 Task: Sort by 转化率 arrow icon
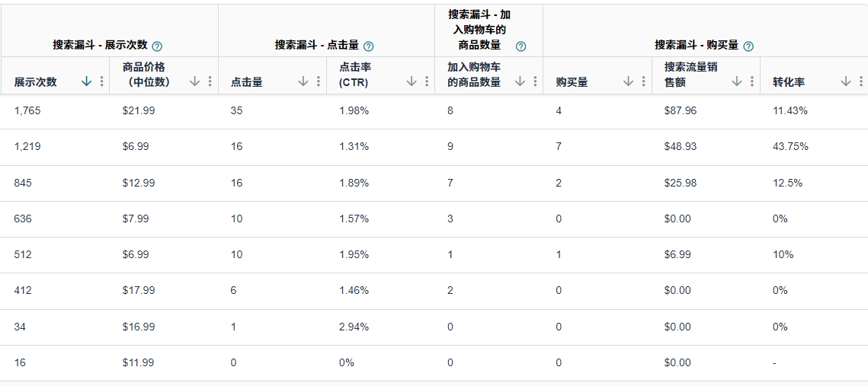click(846, 81)
